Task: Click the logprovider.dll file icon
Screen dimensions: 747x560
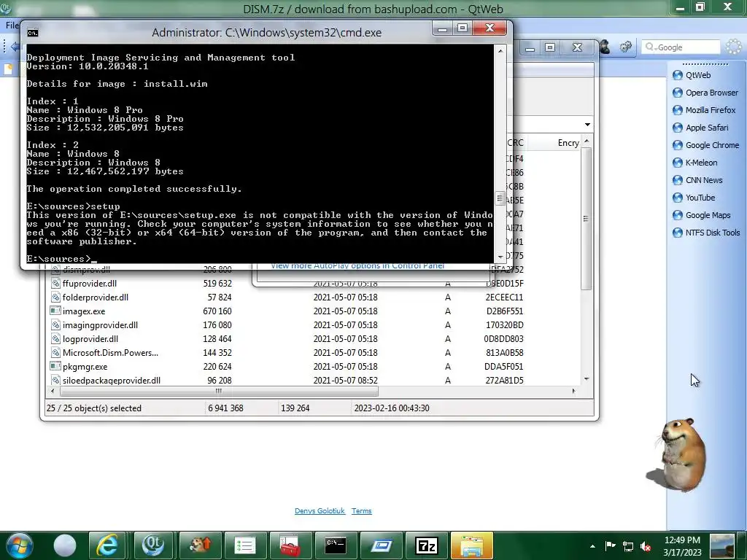Action: pos(55,338)
